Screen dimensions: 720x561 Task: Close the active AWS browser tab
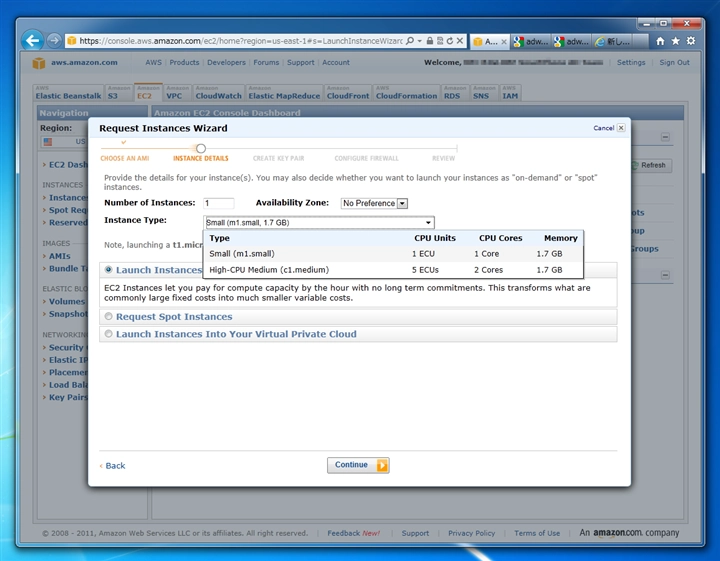pos(504,42)
